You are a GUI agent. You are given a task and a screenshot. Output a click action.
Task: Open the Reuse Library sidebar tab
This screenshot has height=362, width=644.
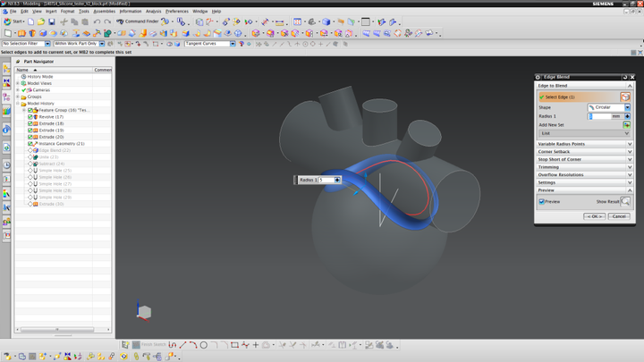[6, 111]
